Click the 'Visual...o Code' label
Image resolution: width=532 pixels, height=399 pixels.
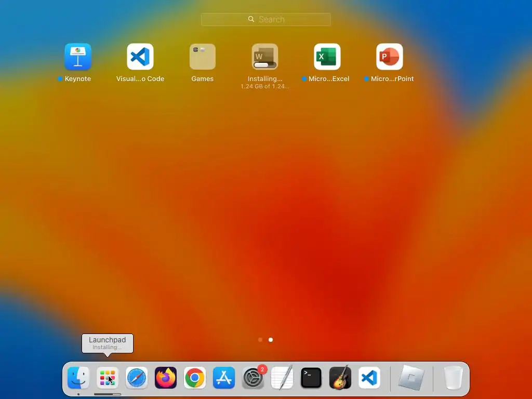coord(140,79)
